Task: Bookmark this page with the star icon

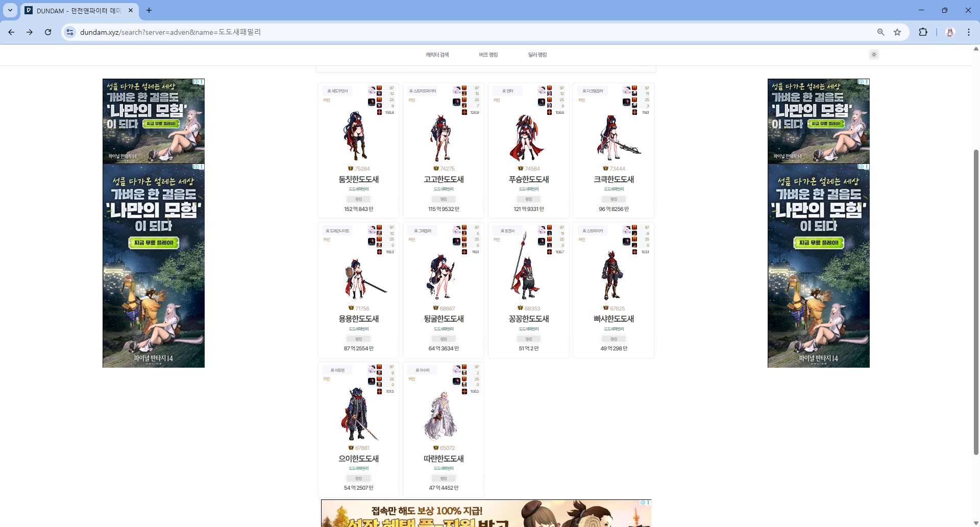Action: point(897,32)
